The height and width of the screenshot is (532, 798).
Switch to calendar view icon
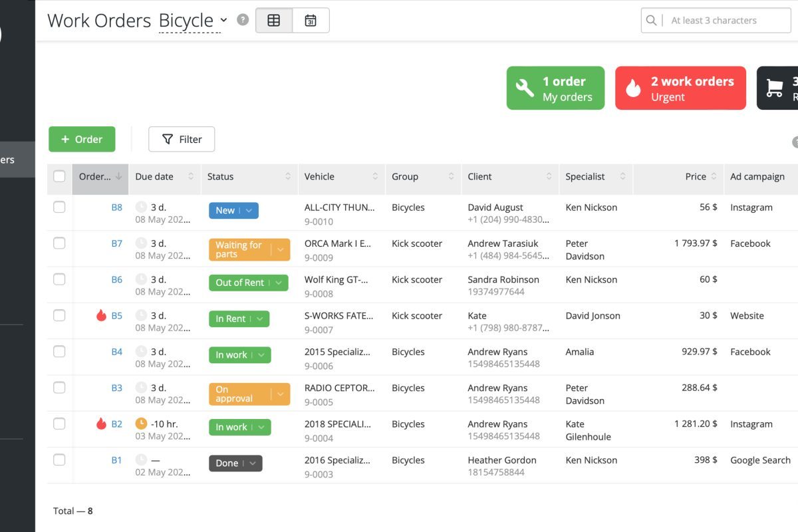311,21
